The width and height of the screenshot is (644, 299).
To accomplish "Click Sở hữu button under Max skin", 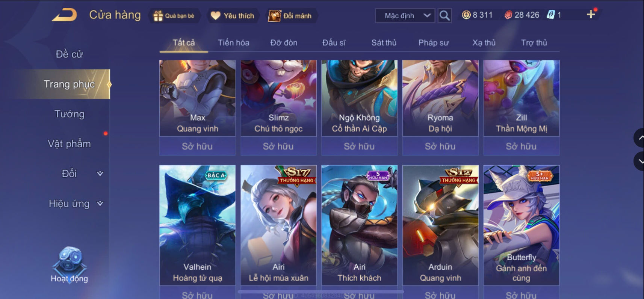I will click(x=197, y=146).
